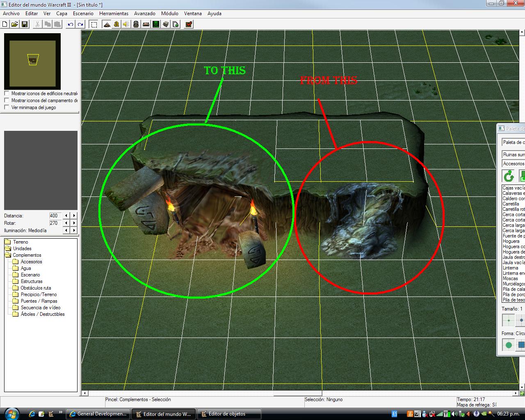
Task: Open the 'Ruinas sum...' tileset dropdown
Action: pos(514,155)
